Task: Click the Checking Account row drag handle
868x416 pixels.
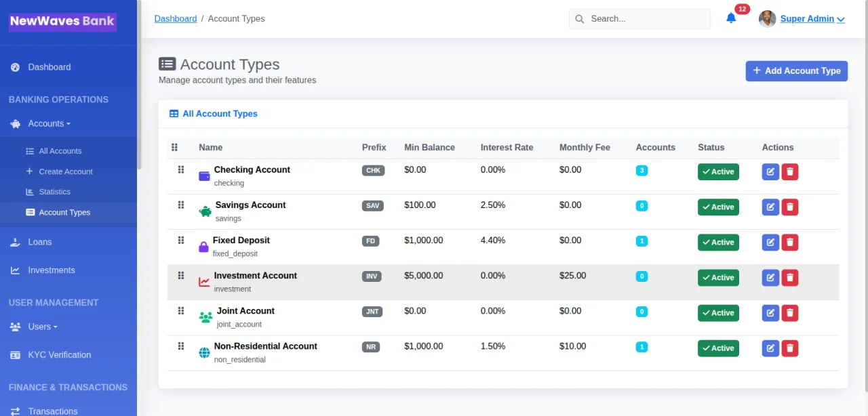Action: (181, 169)
